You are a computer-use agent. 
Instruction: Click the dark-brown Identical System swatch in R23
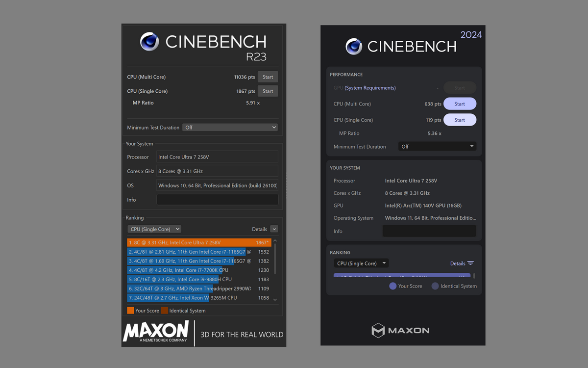tap(165, 311)
